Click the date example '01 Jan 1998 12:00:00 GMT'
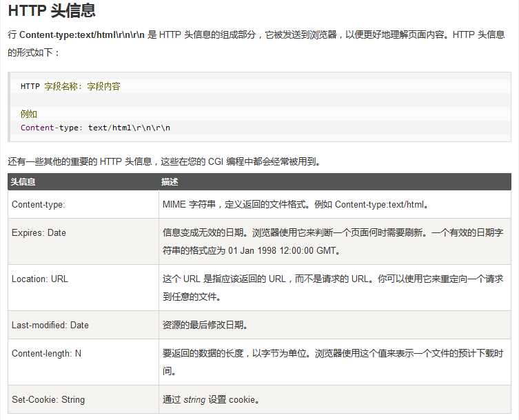Image resolution: width=519 pixels, height=420 pixels. (282, 251)
